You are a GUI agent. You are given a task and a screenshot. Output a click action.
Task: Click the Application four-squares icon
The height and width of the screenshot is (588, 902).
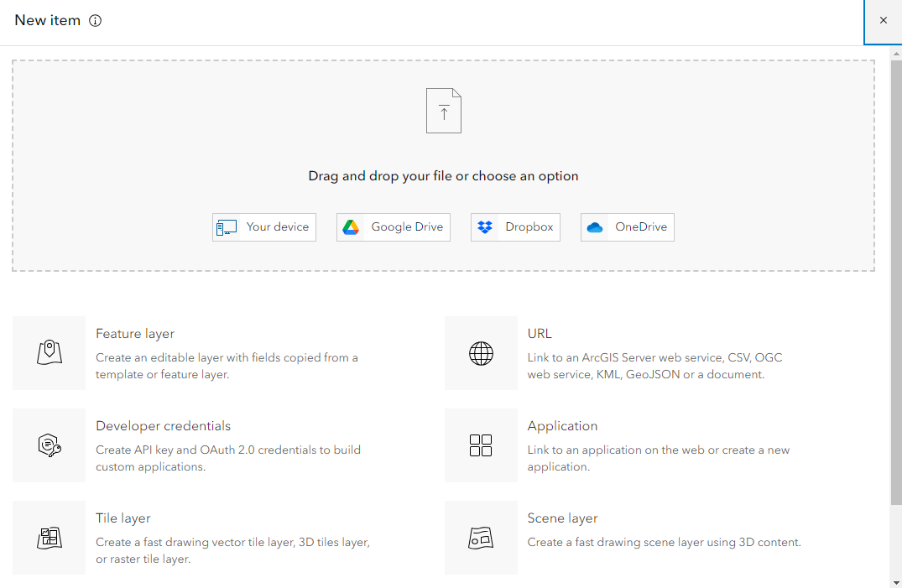[481, 445]
